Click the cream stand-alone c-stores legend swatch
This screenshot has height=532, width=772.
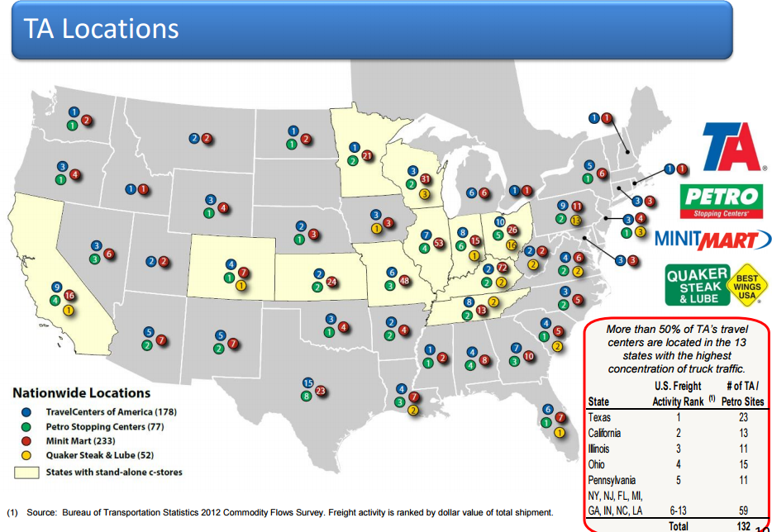point(26,473)
